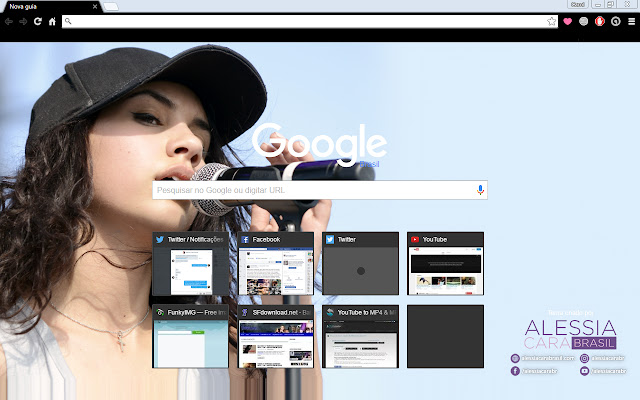
Task: Click the Facebook favicon on Facebook tile
Action: [245, 240]
